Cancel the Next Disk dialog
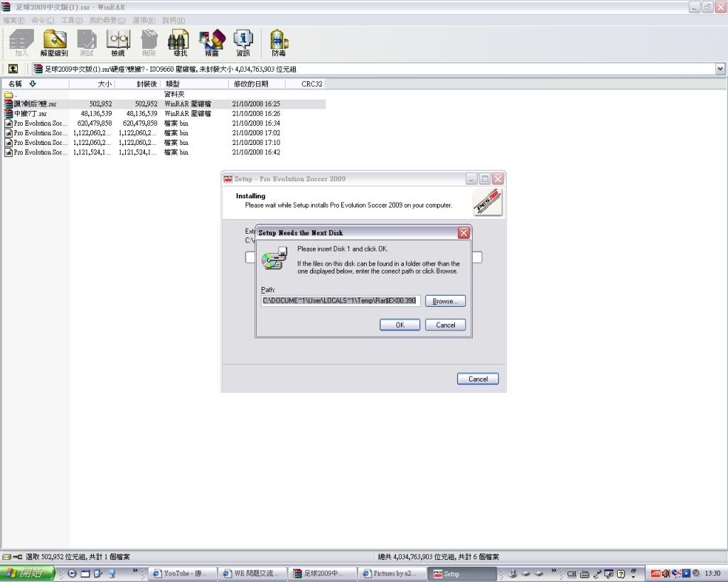Image resolution: width=728 pixels, height=582 pixels. 445,325
